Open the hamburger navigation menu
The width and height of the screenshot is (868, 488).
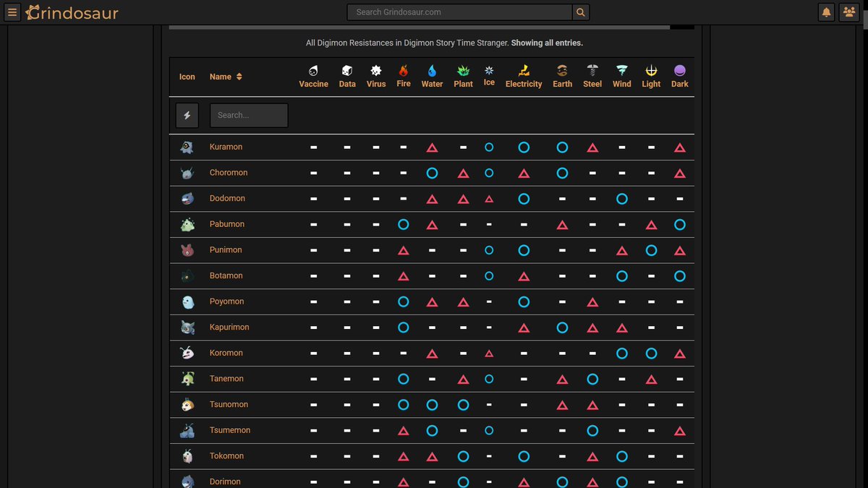coord(12,12)
